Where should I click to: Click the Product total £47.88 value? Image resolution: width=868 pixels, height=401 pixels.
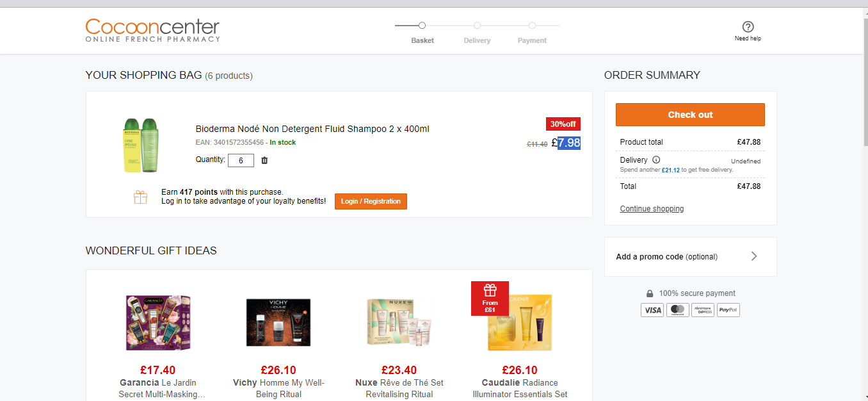coord(749,142)
